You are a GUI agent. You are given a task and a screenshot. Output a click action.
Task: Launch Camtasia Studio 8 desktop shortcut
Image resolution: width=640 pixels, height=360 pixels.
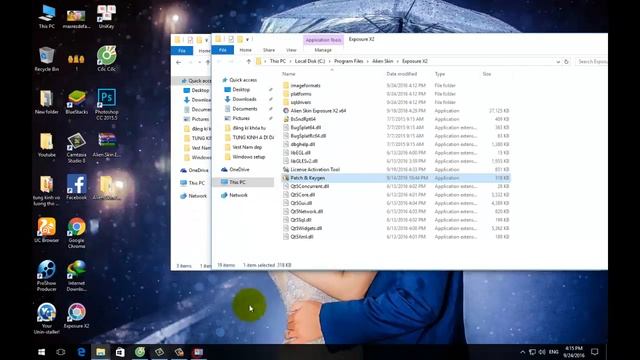click(76, 148)
